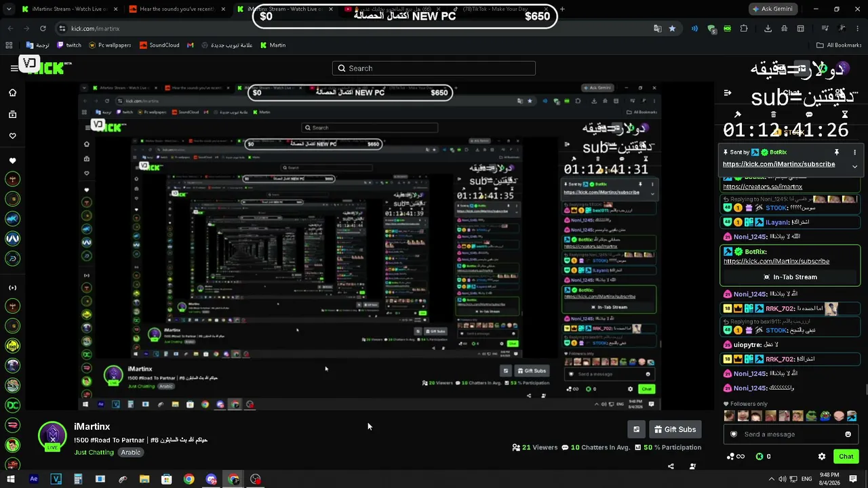The height and width of the screenshot is (488, 868).
Task: Open the Windows Start menu
Action: pyautogui.click(x=11, y=479)
